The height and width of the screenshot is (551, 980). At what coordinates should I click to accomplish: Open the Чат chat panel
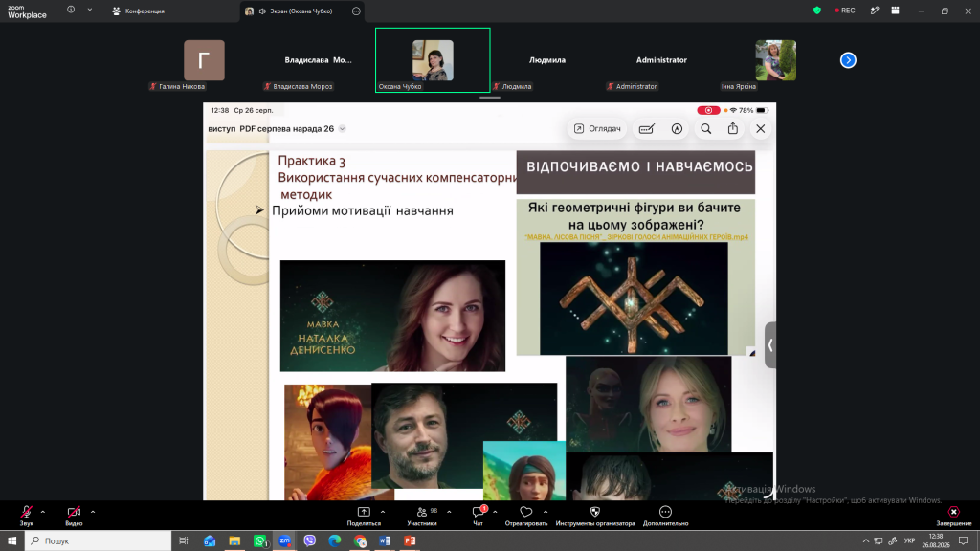coord(479,516)
